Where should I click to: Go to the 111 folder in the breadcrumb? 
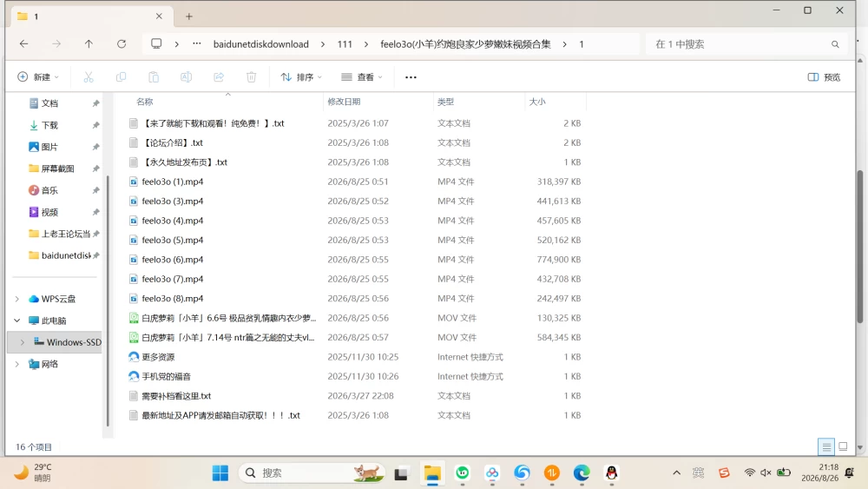(x=345, y=44)
